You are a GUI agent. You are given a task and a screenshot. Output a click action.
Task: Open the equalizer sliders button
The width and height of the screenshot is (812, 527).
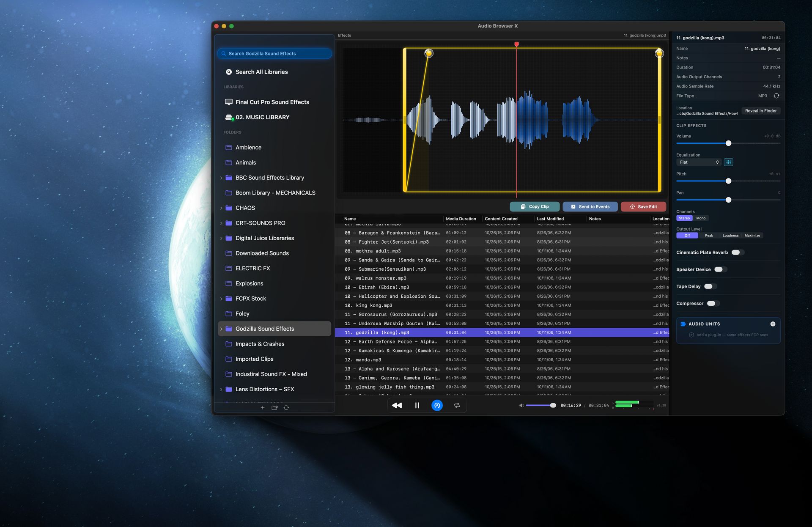tap(728, 162)
